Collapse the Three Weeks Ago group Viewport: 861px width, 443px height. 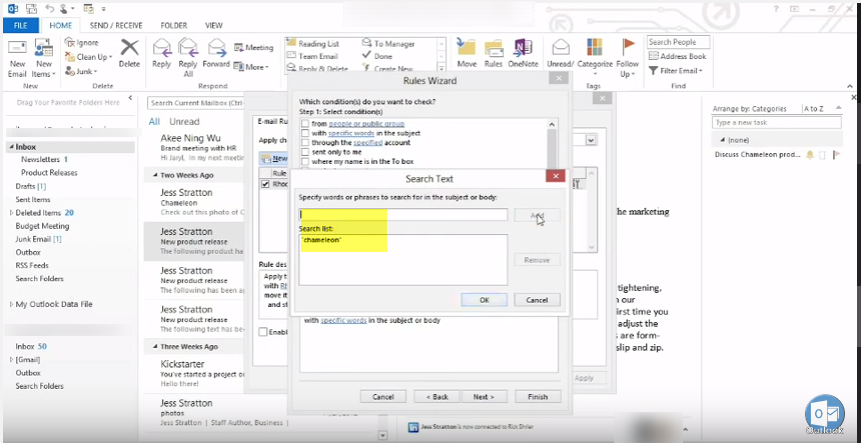click(x=154, y=347)
